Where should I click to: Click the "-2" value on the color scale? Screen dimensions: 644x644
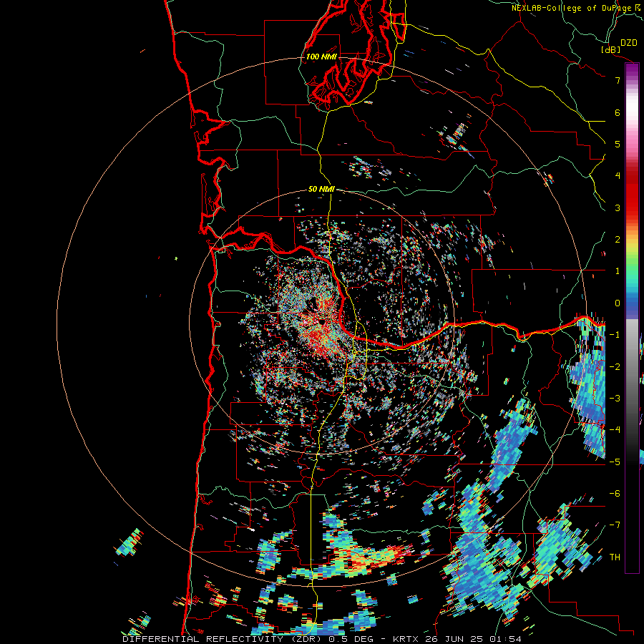(615, 366)
